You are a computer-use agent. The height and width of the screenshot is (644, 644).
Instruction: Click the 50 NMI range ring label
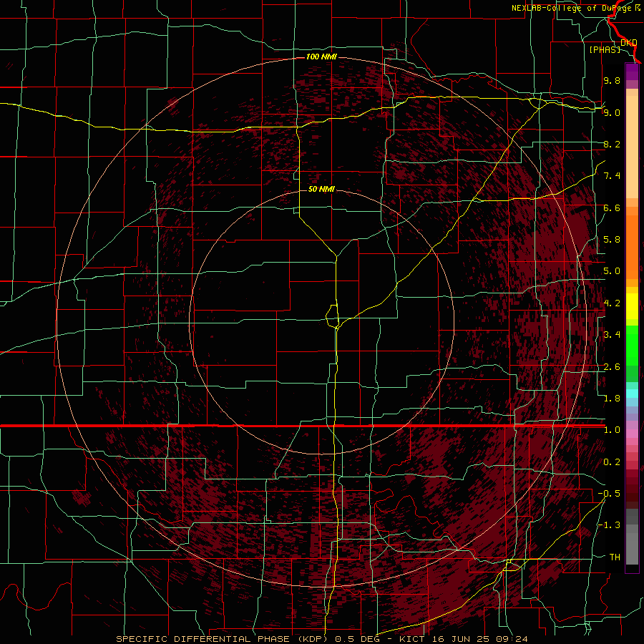[x=321, y=189]
